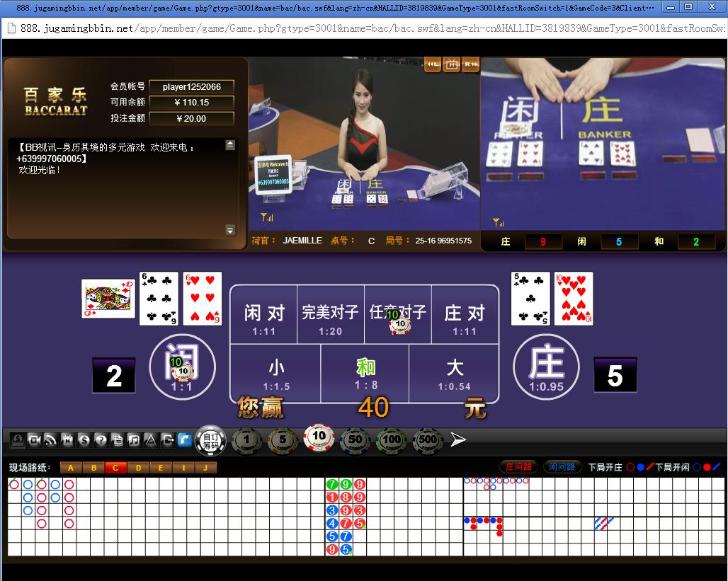Toggle the 庄问路 banker road prediction

click(519, 466)
